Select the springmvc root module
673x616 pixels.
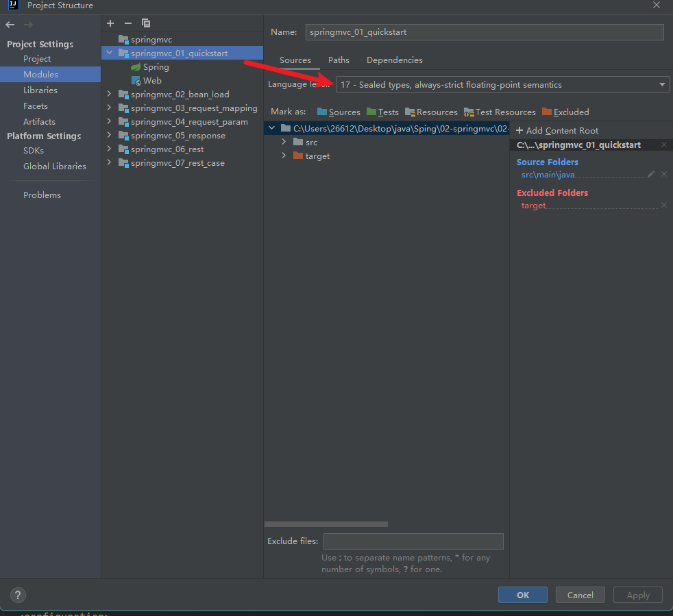[145, 40]
